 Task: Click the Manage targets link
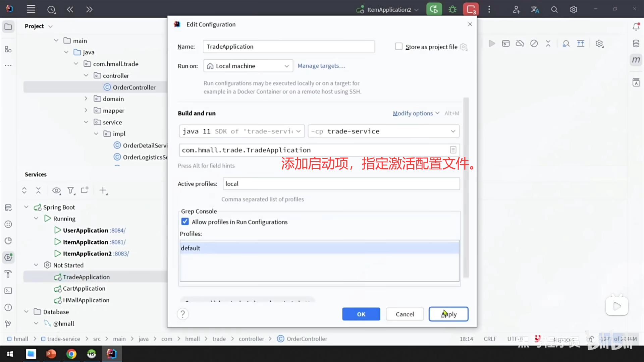[321, 66]
